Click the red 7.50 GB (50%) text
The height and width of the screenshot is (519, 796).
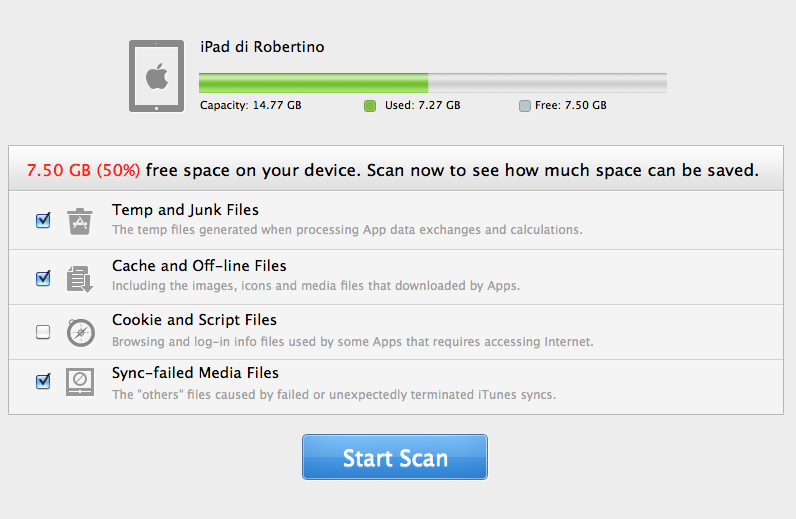point(83,170)
